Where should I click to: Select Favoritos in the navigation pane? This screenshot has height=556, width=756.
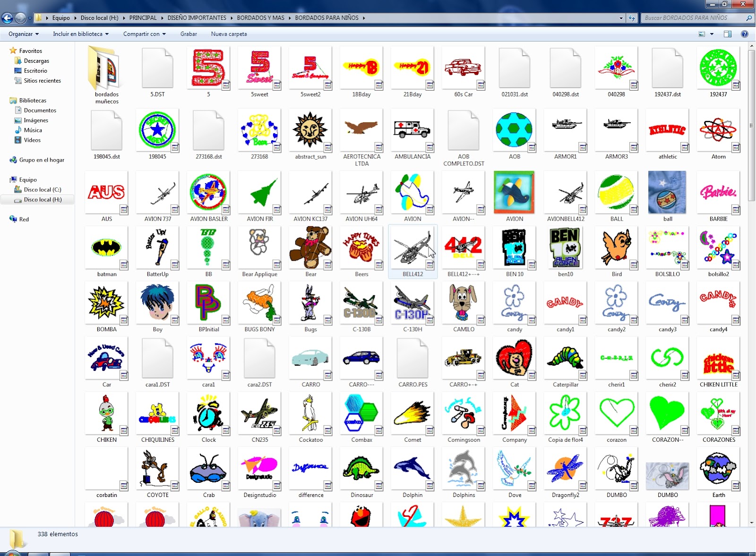[x=31, y=51]
